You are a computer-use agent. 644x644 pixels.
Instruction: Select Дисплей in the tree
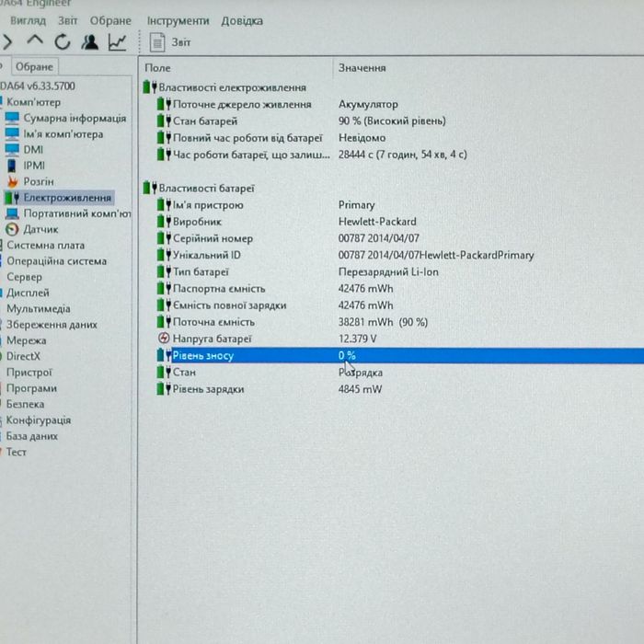(x=28, y=293)
